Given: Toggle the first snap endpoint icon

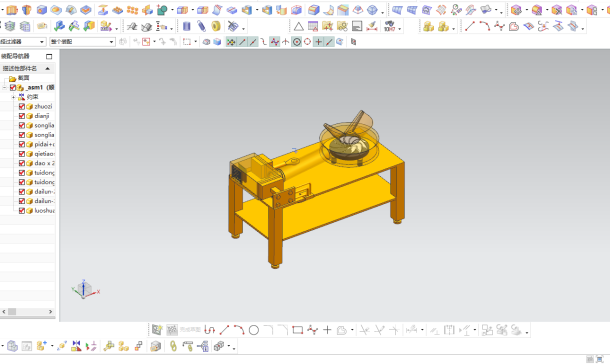Looking at the screenshot, I should (x=242, y=42).
